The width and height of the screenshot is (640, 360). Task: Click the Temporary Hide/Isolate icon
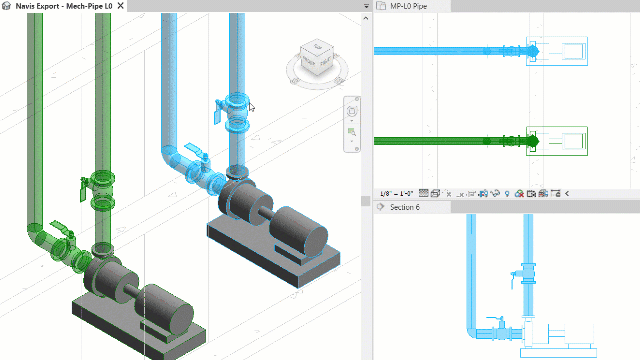[495, 193]
